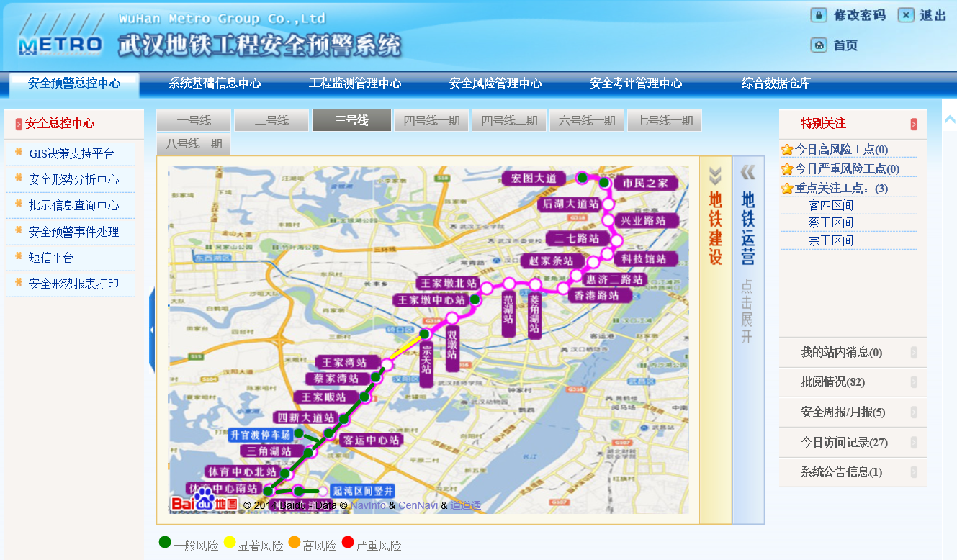Image resolution: width=957 pixels, height=560 pixels.
Task: Switch to the 二号线 line tab
Action: pyautogui.click(x=271, y=120)
